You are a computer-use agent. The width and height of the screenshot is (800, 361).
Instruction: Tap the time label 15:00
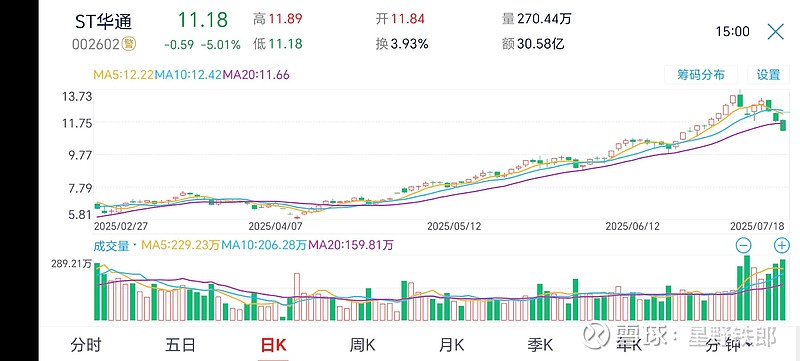pyautogui.click(x=733, y=32)
